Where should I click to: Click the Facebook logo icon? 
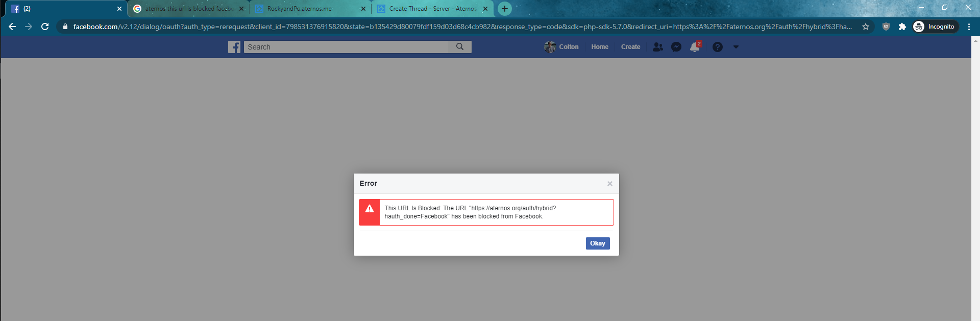pyautogui.click(x=234, y=47)
